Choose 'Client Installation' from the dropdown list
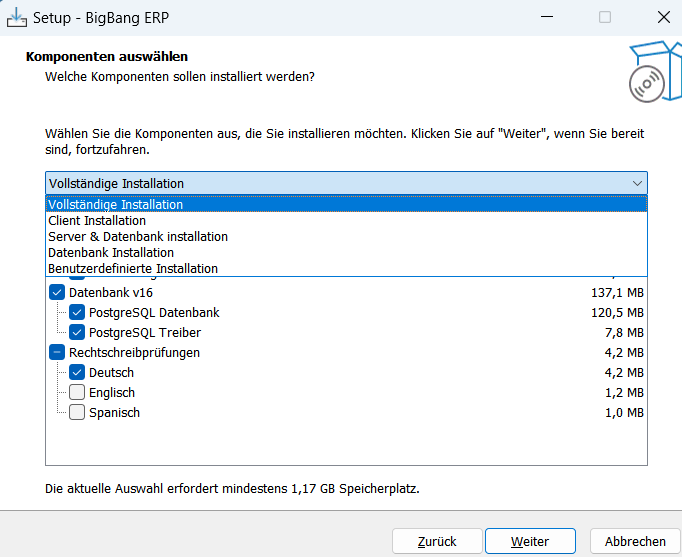This screenshot has height=557, width=682. pyautogui.click(x=97, y=221)
